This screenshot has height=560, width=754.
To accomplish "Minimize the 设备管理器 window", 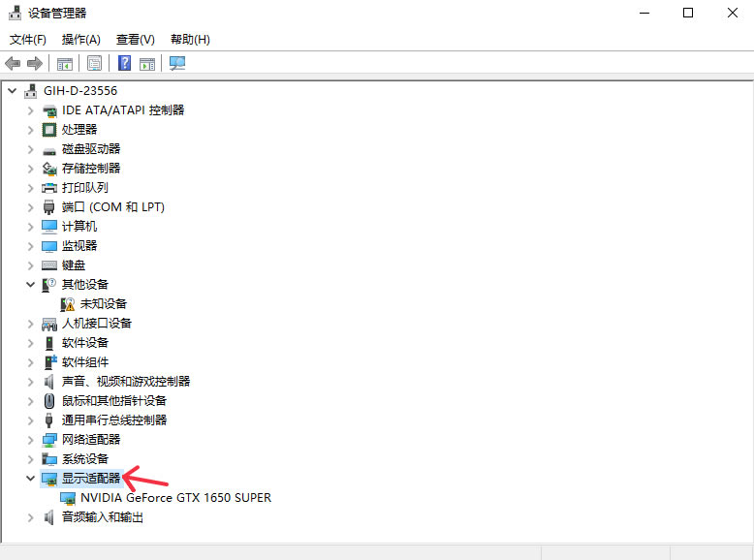I will [644, 13].
